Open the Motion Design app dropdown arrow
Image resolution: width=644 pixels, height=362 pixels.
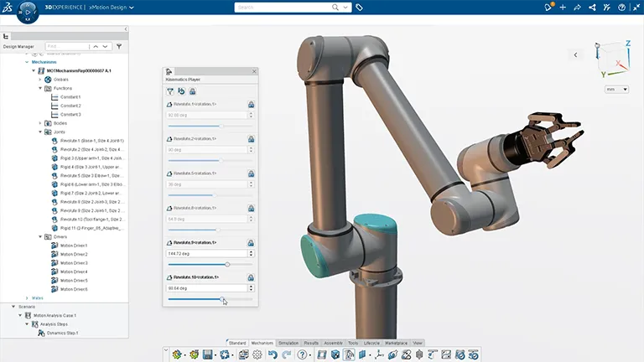(x=132, y=8)
